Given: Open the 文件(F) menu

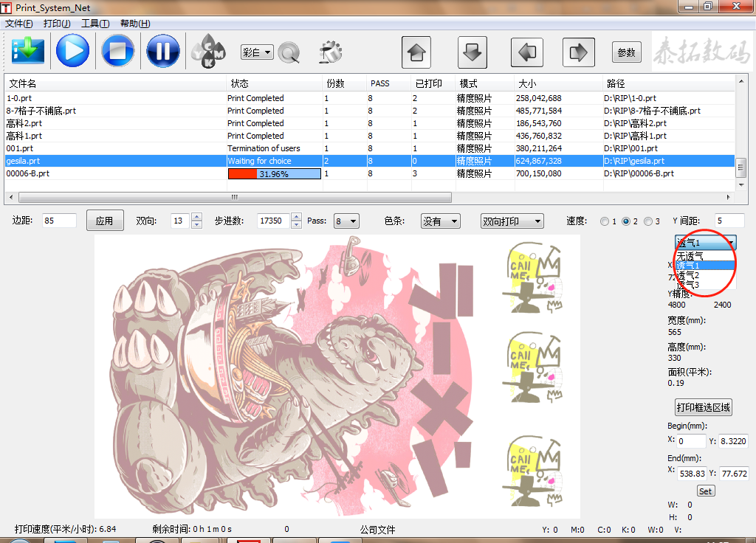Looking at the screenshot, I should point(19,24).
